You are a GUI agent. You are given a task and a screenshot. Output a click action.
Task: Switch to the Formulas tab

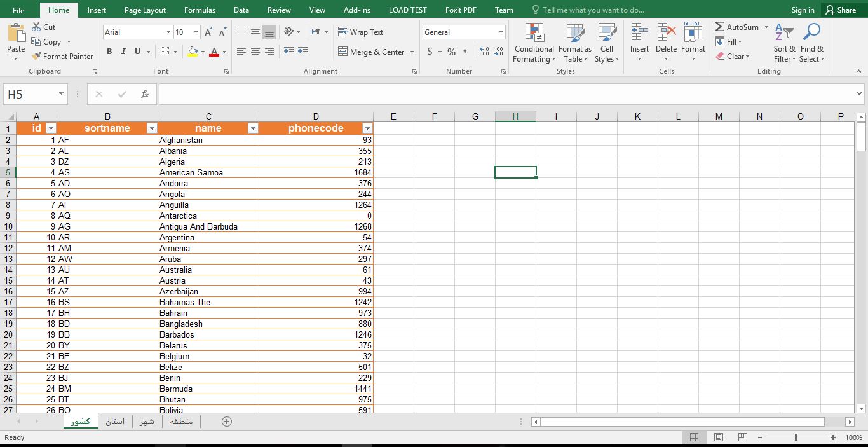(200, 10)
